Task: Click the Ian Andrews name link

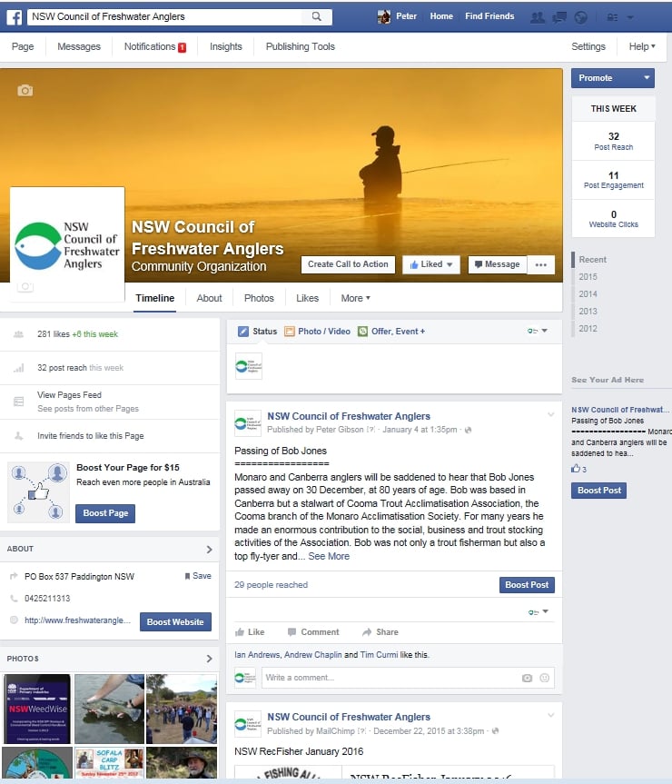Action: point(257,655)
